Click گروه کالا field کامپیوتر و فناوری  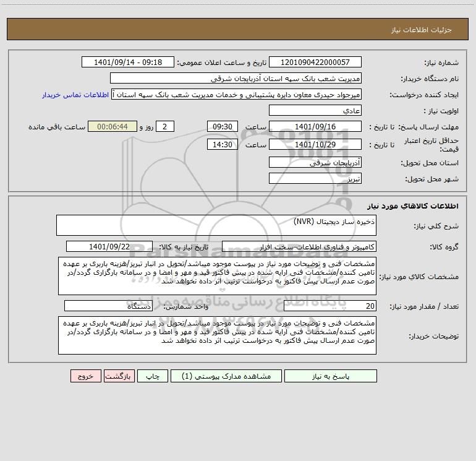(299, 246)
